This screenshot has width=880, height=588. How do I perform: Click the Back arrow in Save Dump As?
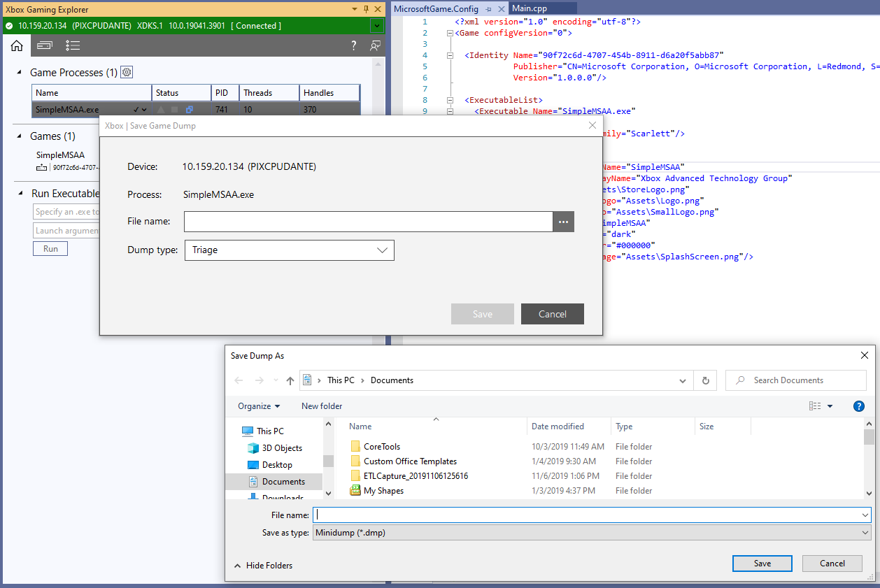(x=239, y=380)
